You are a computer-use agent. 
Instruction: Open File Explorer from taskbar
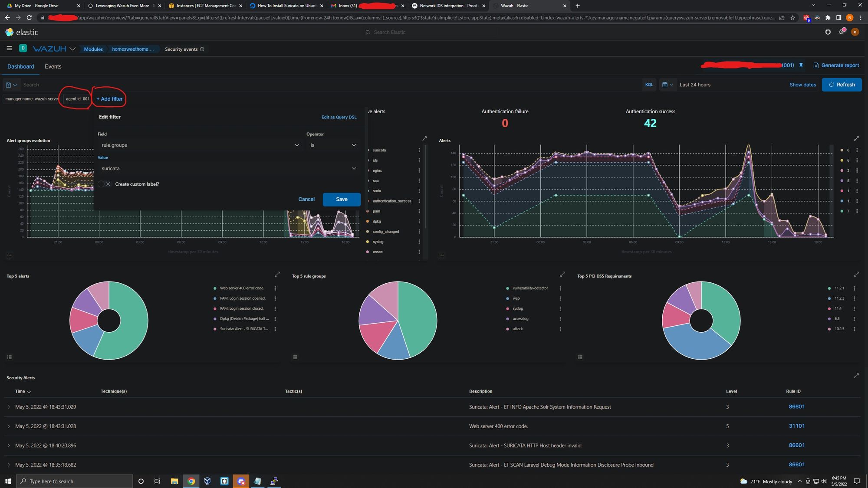tap(174, 481)
